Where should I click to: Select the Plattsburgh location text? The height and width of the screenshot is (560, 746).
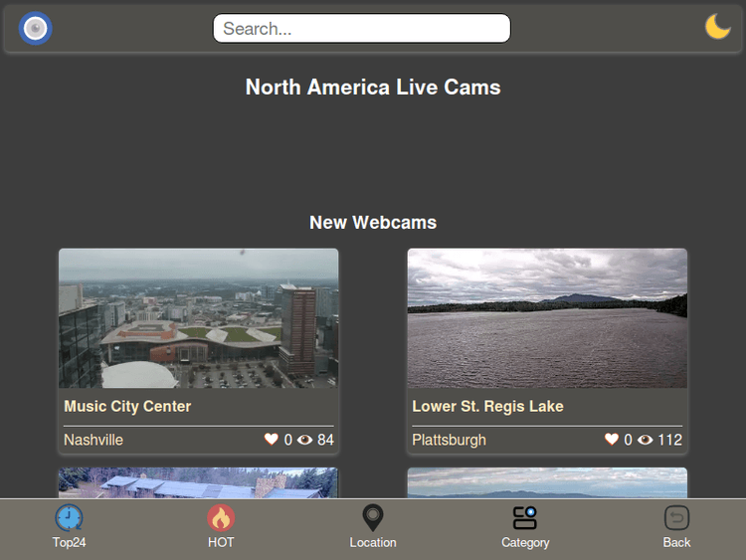[x=450, y=440]
